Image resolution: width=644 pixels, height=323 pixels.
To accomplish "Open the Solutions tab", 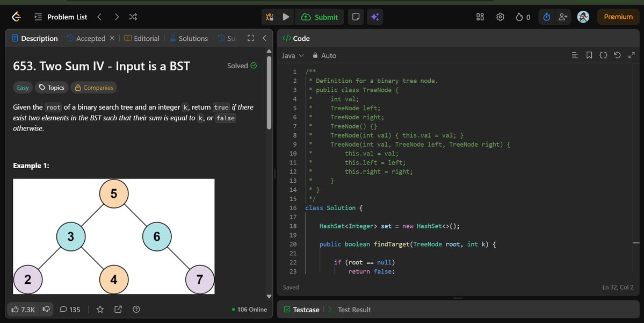I will tap(189, 38).
